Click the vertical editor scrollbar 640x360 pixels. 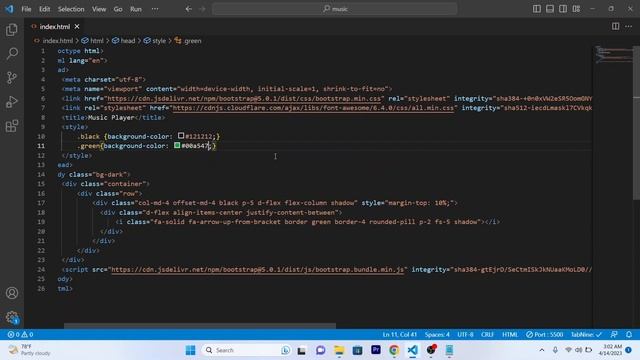tap(636, 122)
